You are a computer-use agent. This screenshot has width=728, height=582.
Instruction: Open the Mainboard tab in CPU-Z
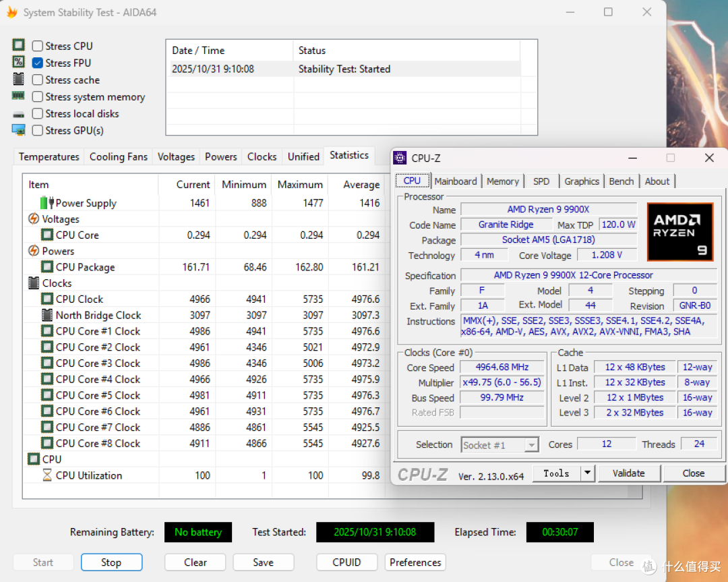pos(456,181)
